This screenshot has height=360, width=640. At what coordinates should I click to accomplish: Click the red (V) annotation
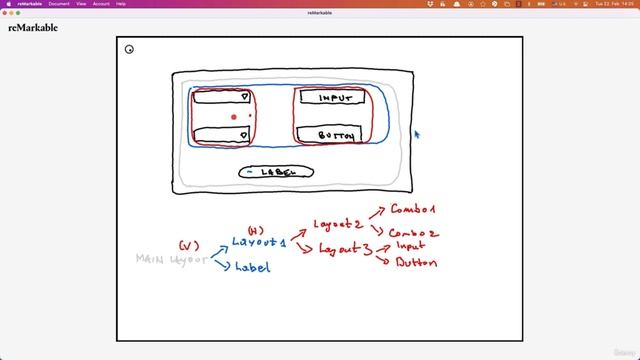[x=189, y=246]
